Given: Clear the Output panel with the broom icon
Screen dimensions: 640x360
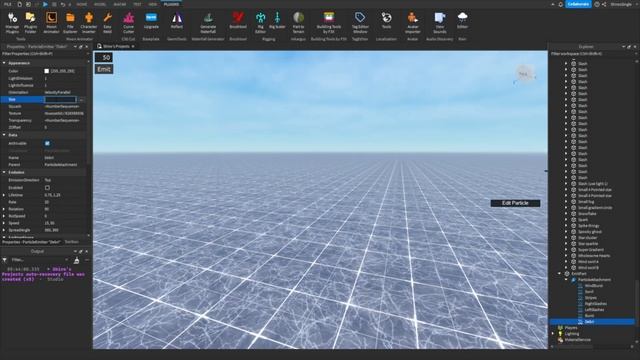Looking at the screenshot, I should pyautogui.click(x=76, y=260).
